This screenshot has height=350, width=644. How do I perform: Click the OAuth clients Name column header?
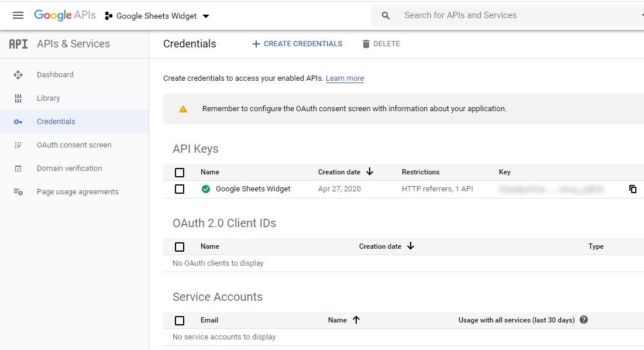tap(210, 246)
